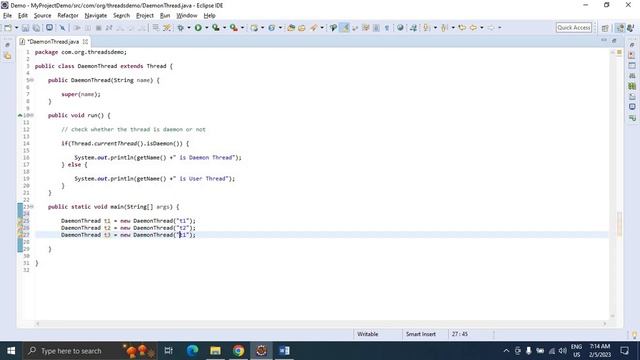Collapse the run() method fold
640x360 pixels.
pos(32,116)
